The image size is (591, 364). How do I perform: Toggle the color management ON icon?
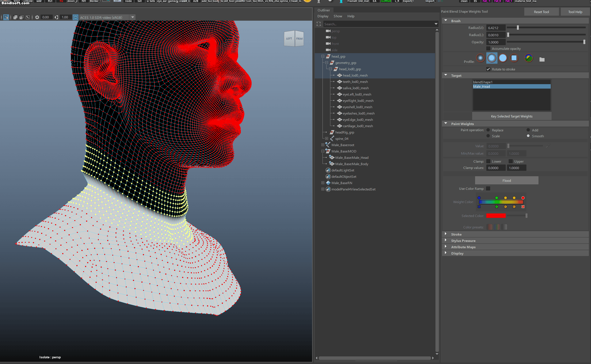point(75,17)
